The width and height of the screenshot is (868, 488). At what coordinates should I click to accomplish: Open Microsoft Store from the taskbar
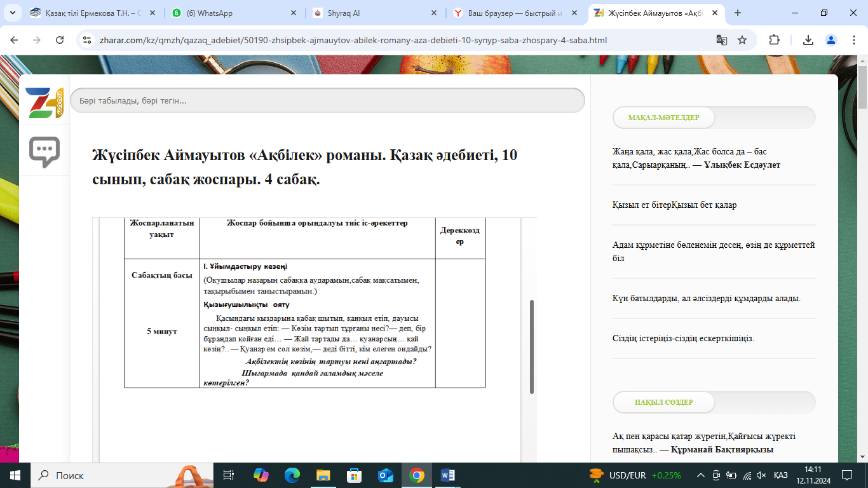coord(355,475)
